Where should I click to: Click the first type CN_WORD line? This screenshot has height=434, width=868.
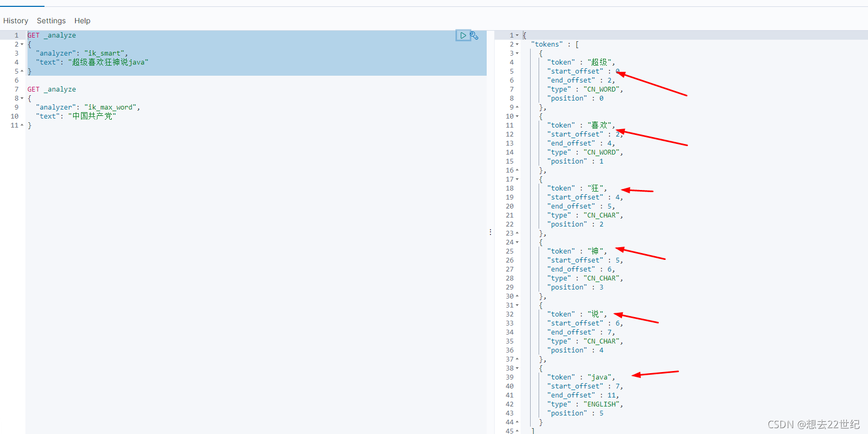(585, 89)
